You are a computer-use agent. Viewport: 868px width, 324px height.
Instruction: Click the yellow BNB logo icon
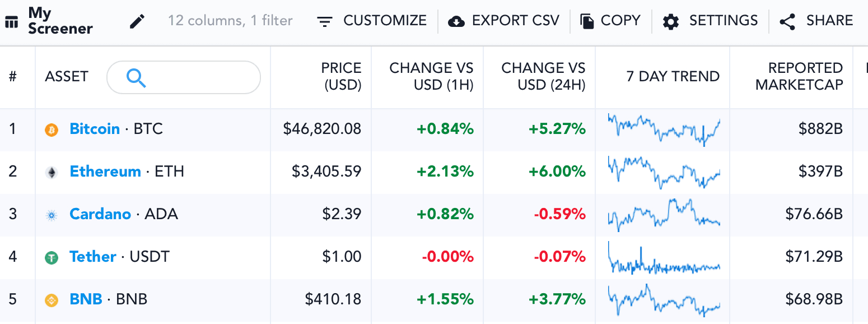[52, 300]
